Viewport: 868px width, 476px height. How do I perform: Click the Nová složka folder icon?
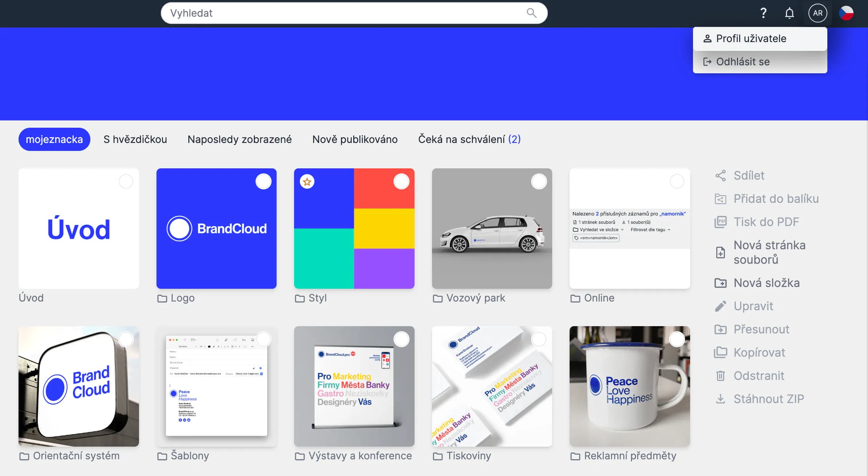720,283
